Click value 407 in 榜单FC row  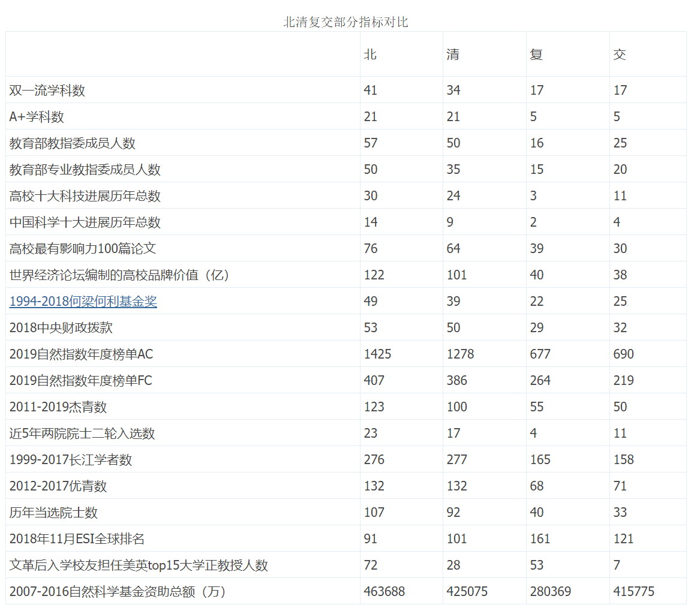374,380
